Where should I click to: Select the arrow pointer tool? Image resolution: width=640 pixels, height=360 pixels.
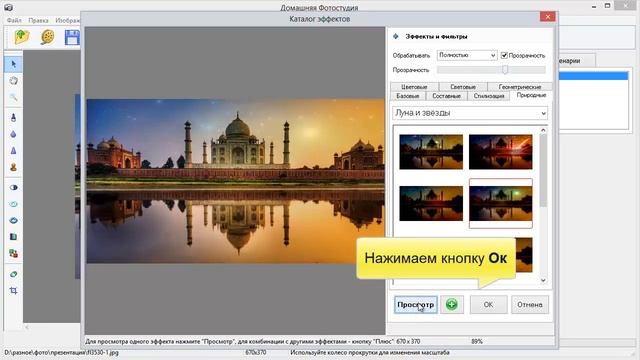[13, 64]
